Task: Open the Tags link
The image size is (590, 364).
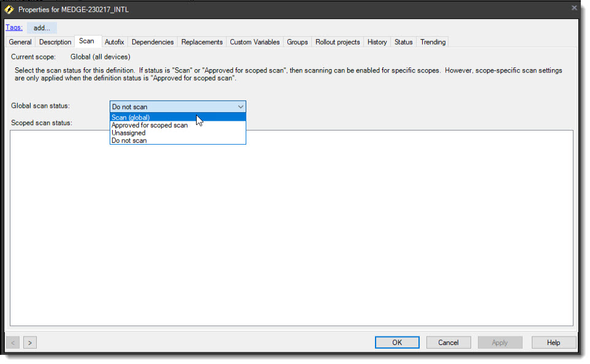Action: click(x=13, y=28)
